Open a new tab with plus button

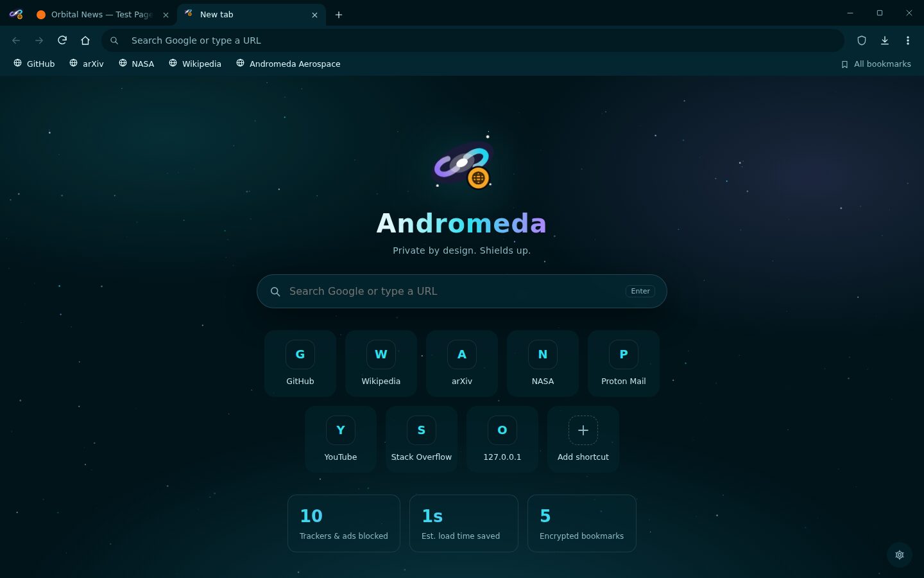coord(339,15)
